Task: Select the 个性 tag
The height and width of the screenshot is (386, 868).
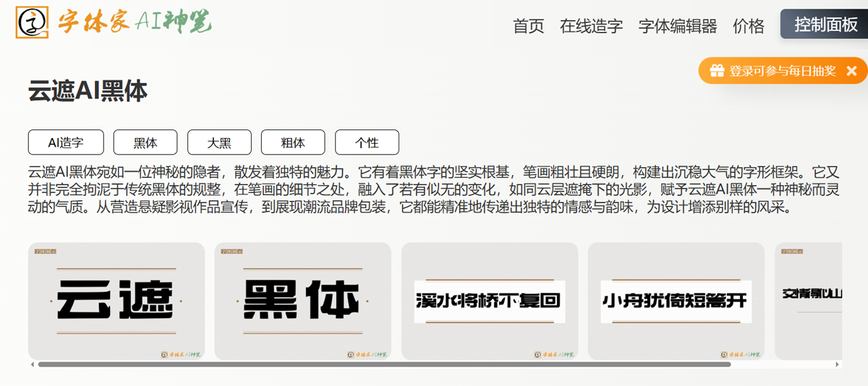Action: point(367,142)
